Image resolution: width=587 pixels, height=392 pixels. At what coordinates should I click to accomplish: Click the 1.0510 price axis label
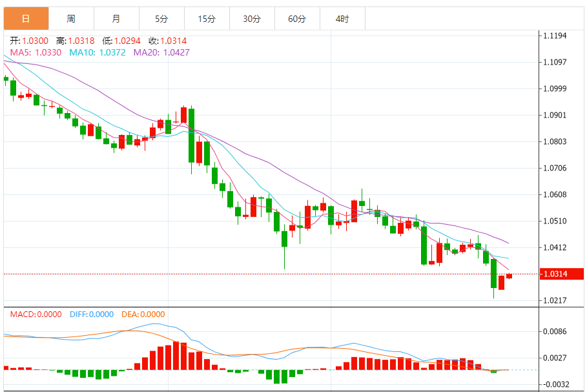click(555, 221)
